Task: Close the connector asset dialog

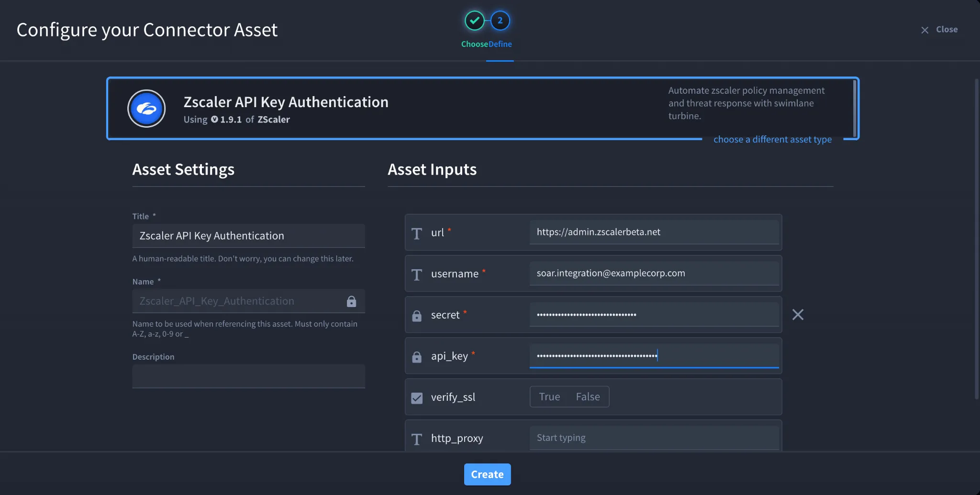Action: coord(939,30)
